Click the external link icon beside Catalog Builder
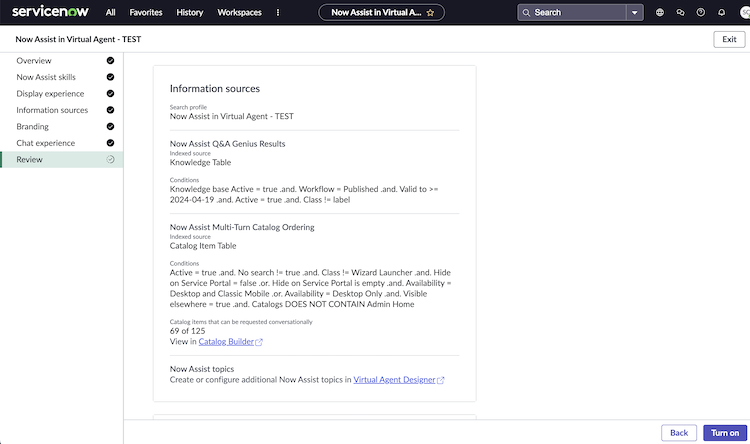Viewport: 750px width, 444px height. pyautogui.click(x=259, y=342)
